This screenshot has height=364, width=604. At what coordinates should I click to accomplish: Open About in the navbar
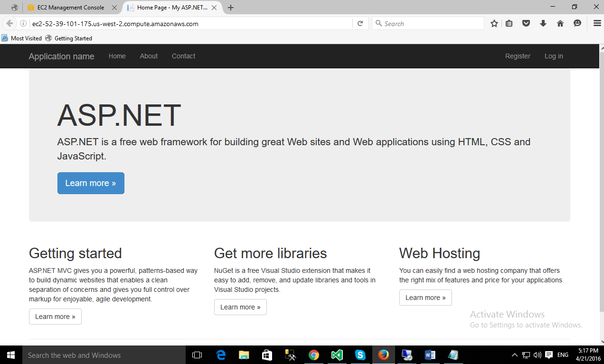tap(149, 56)
